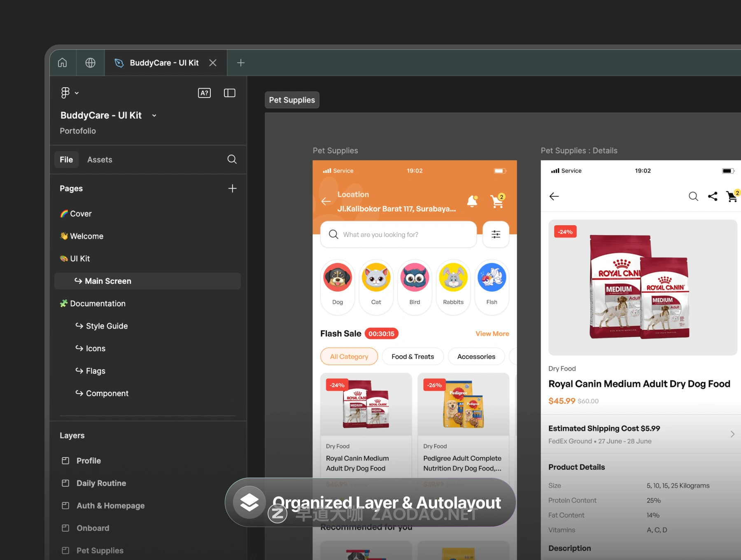Click the A? missing fonts icon
Screen dimensions: 741x560
(x=204, y=93)
